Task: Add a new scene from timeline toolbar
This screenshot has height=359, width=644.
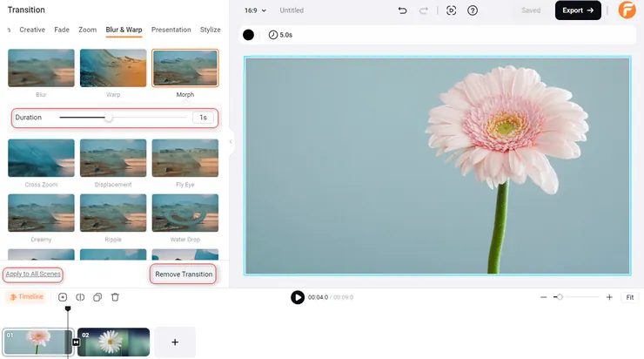Action: point(63,297)
